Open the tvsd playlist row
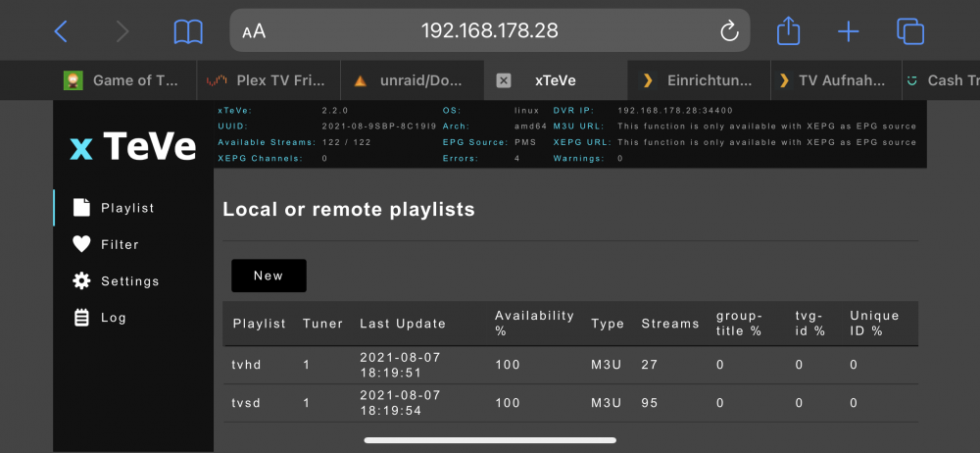Viewport: 980px width, 453px height. point(570,403)
